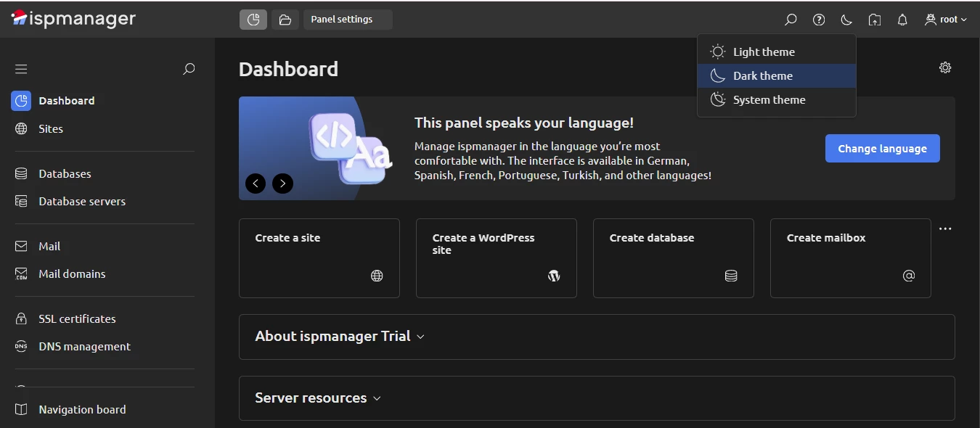Open notifications via the bell icon

pyautogui.click(x=902, y=20)
